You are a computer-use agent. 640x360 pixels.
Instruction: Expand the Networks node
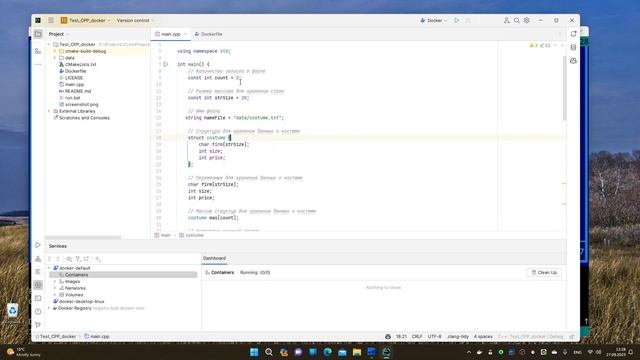tap(55, 288)
